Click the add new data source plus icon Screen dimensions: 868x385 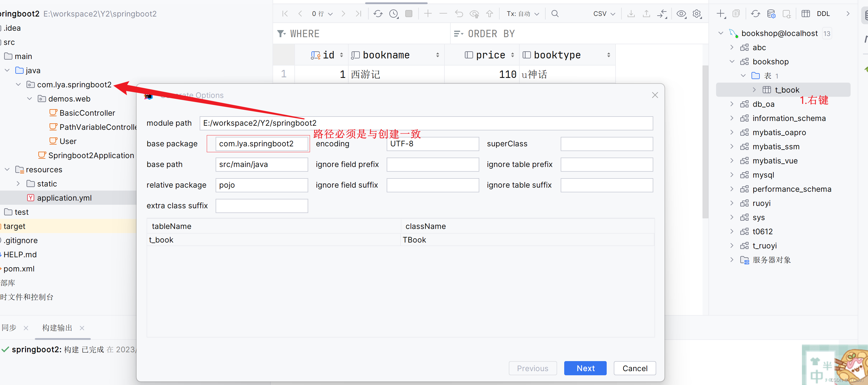(721, 14)
